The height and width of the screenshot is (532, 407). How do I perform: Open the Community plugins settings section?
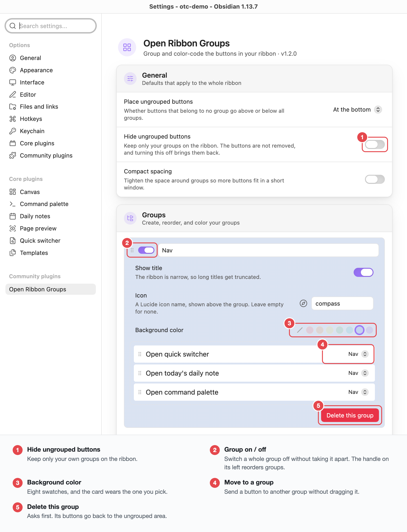[50, 155]
